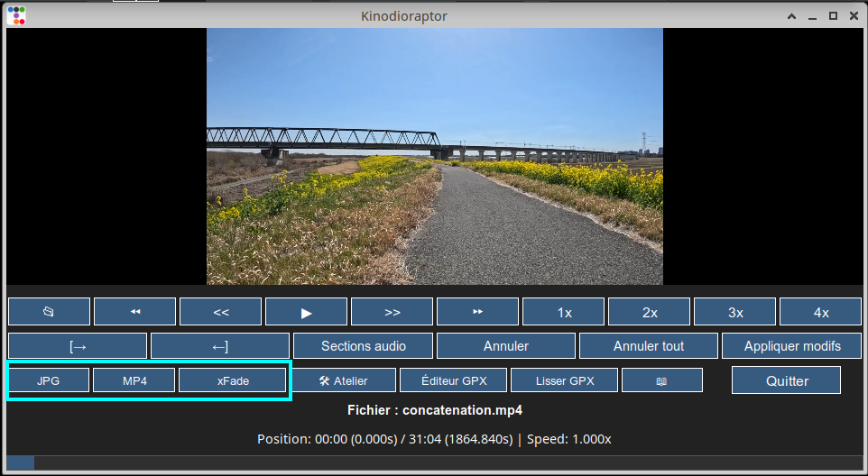Switch playback speed to 2x
Screen dimensions: 868x476
click(649, 312)
